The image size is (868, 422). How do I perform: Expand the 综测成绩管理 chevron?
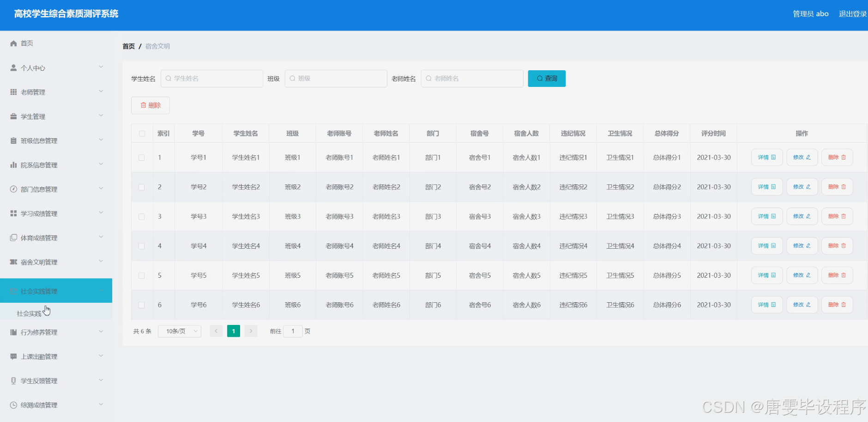click(x=101, y=404)
